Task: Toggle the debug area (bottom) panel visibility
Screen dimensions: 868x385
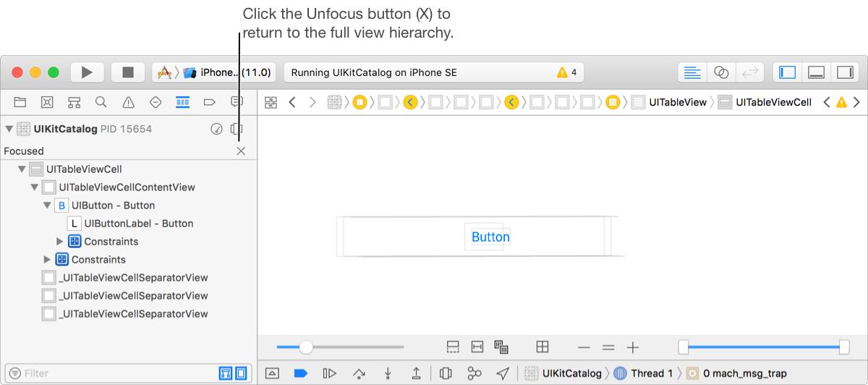Action: point(816,72)
